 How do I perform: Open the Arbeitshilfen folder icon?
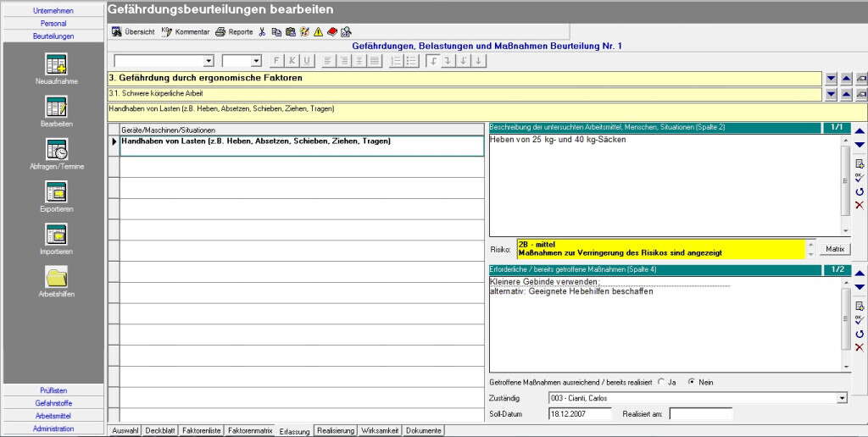click(56, 277)
